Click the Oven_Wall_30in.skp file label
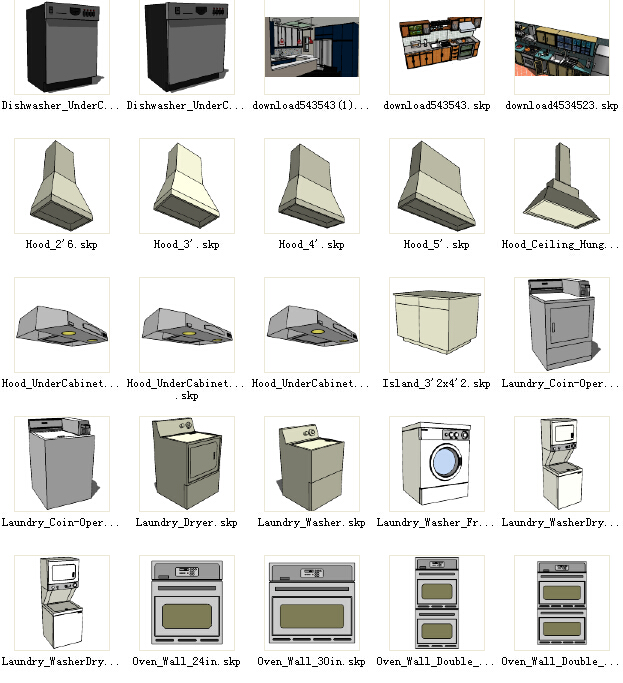This screenshot has height=683, width=623. [x=312, y=661]
